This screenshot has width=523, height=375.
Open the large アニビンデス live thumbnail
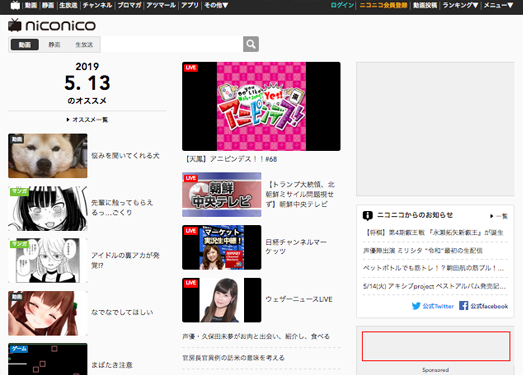[x=261, y=106]
